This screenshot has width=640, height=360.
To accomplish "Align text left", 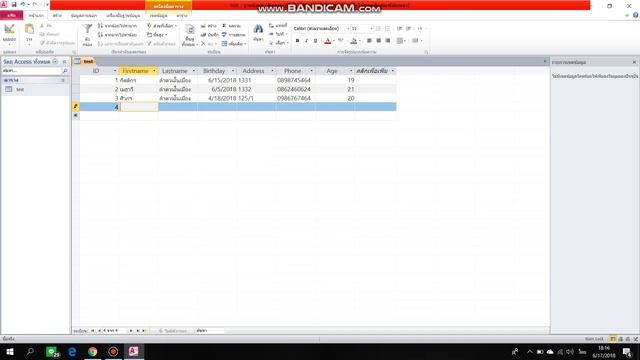I will 369,40.
